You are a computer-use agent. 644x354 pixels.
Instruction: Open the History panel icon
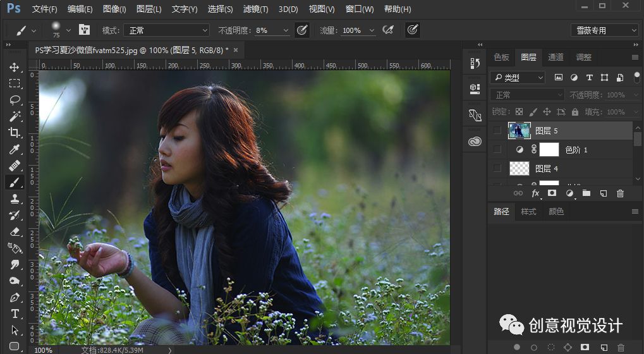click(x=475, y=63)
